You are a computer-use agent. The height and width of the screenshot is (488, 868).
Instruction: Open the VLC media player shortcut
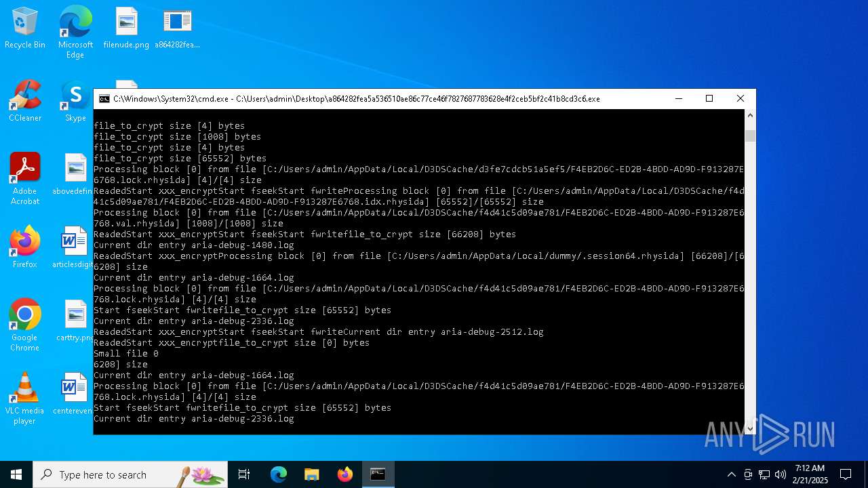tap(25, 399)
